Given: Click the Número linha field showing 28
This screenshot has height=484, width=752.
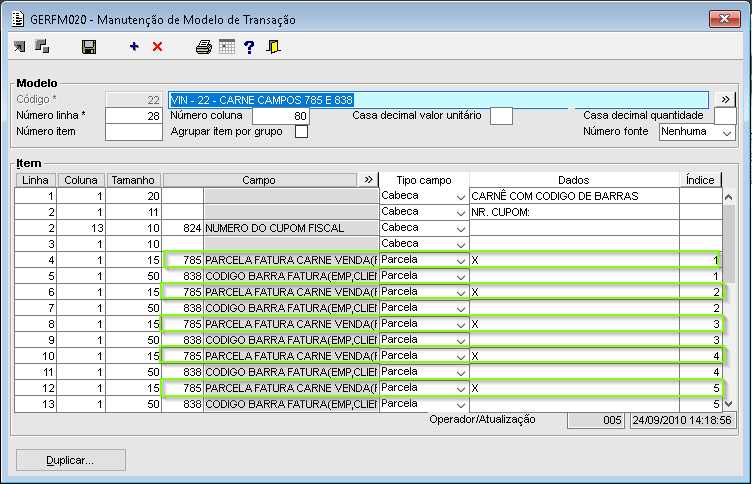Looking at the screenshot, I should coord(134,116).
